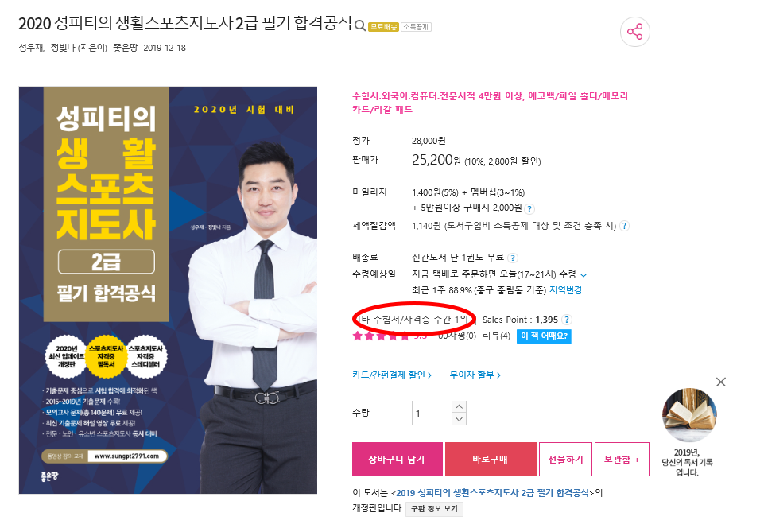Close the 2019 reading record popup
Viewport: 764px width, 532px height.
click(x=720, y=382)
